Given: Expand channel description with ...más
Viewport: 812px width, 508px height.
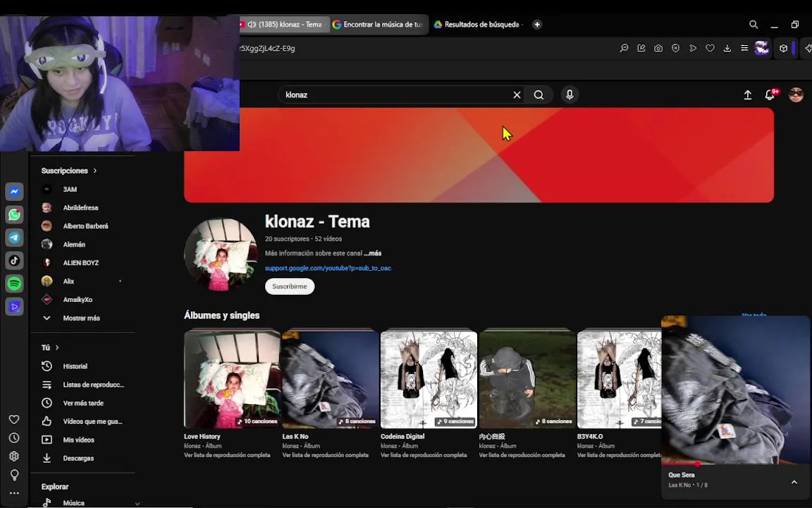Looking at the screenshot, I should click(x=372, y=253).
